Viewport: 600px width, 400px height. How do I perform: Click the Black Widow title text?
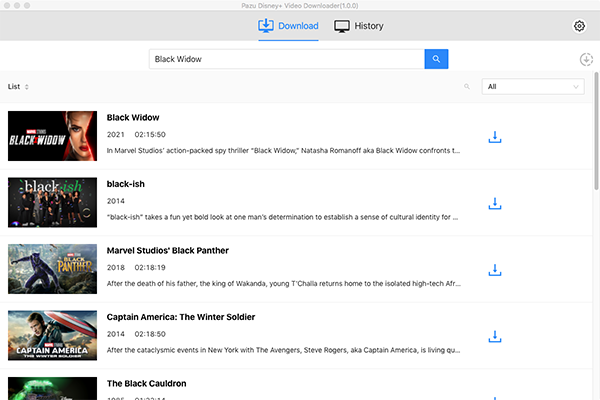click(x=133, y=118)
